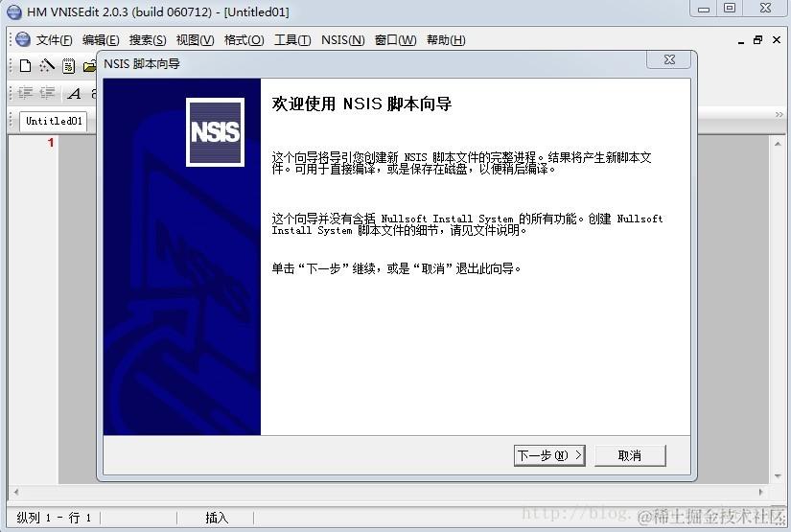This screenshot has width=791, height=532.
Task: Open the NSIS(N) menu
Action: (342, 40)
